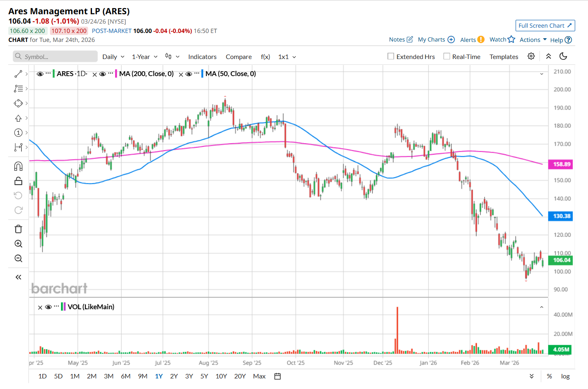Collapse the volume pane
Viewport: 588px width, 389px height.
click(x=542, y=307)
